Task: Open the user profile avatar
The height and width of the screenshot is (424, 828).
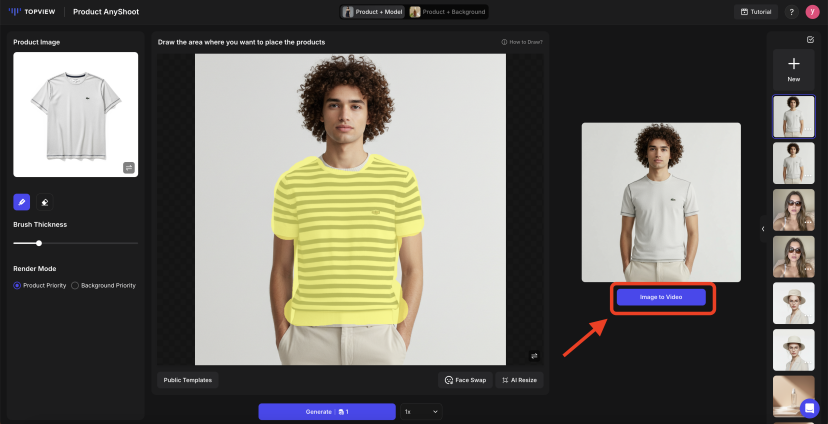Action: coord(812,12)
